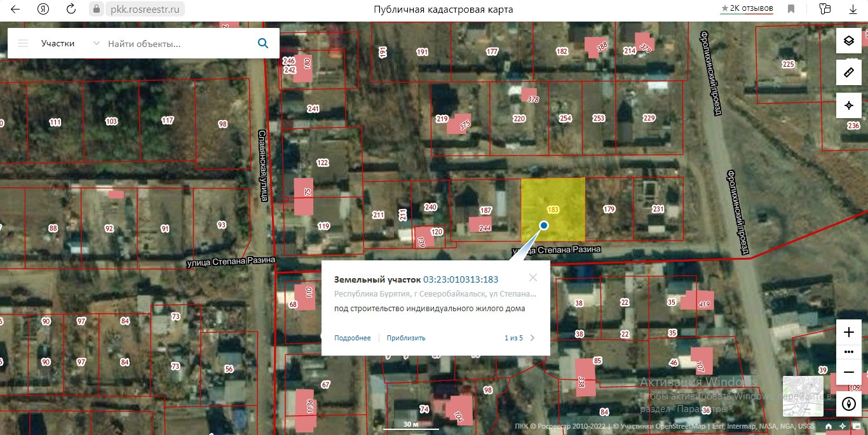Expand the Участки search type dropdown
The image size is (868, 435).
pyautogui.click(x=70, y=43)
